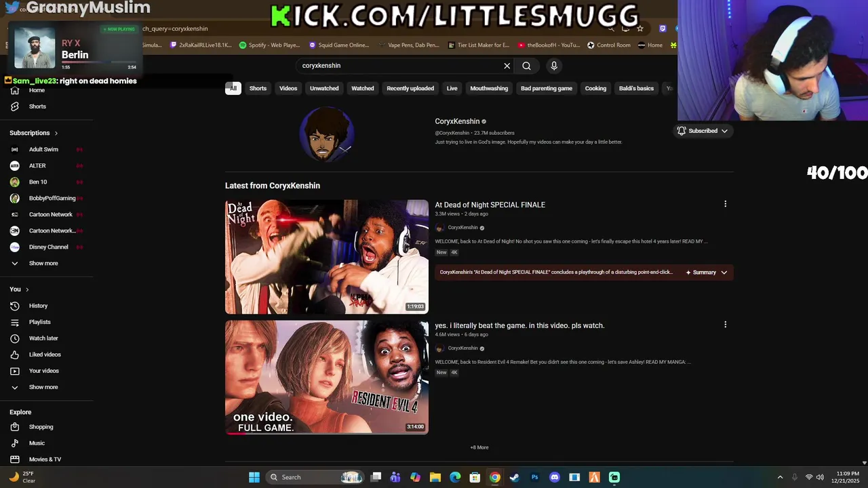
Task: Open Squid Game Online bookmark
Action: click(x=339, y=45)
